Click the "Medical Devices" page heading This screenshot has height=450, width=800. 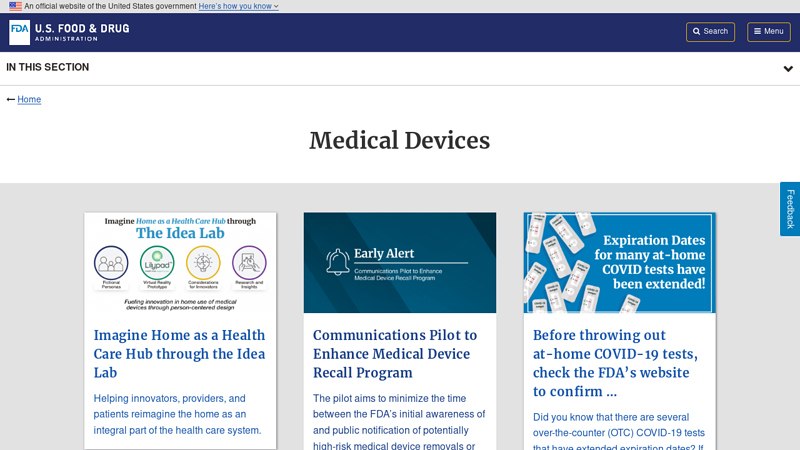(399, 140)
